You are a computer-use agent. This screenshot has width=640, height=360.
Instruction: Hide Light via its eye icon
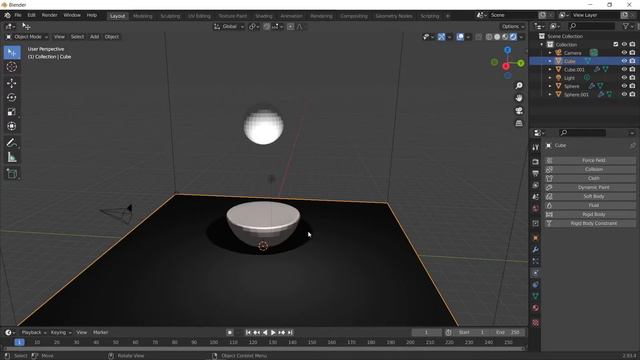624,78
